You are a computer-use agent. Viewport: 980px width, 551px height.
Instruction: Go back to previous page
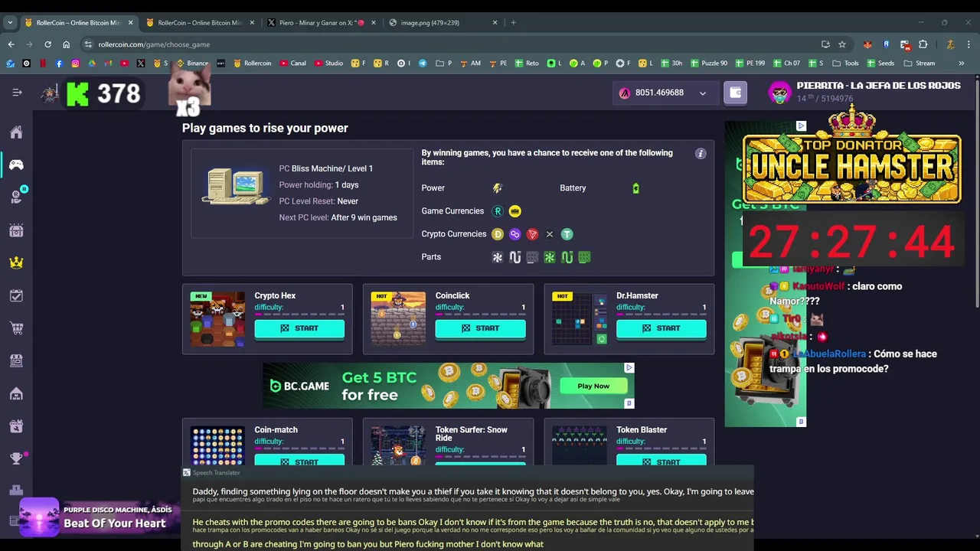[11, 44]
